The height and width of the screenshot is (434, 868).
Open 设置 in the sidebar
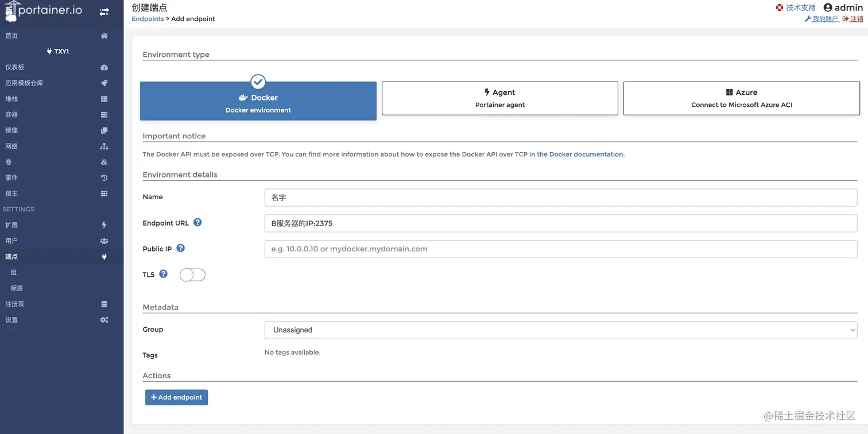[x=11, y=320]
